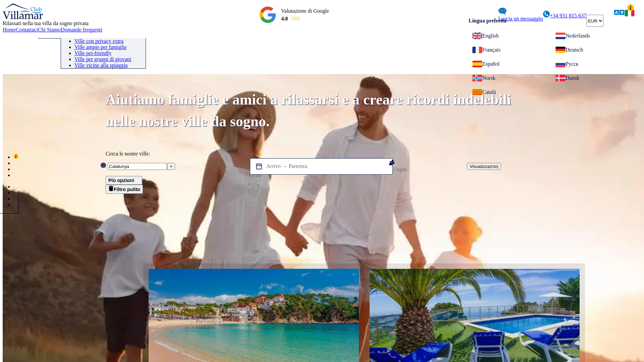Select the Español flag language option
644x362 pixels.
click(x=477, y=64)
